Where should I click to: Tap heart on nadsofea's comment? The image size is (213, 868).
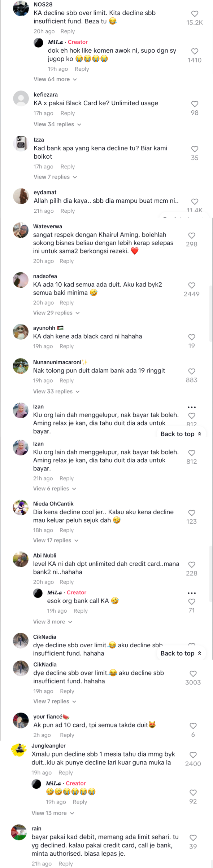192,286
